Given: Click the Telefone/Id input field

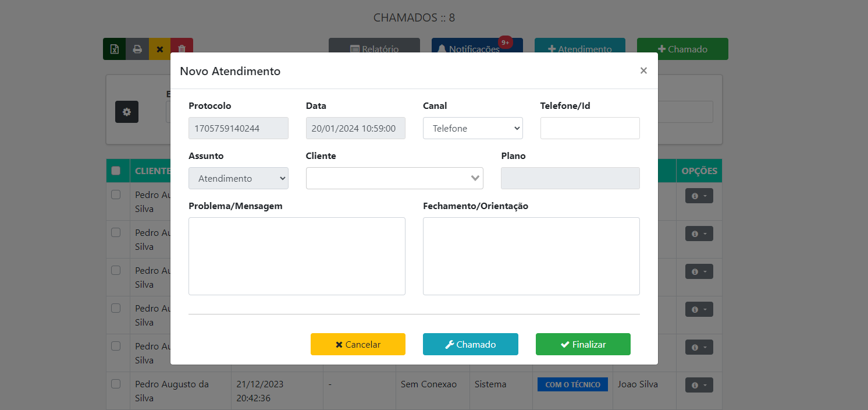Looking at the screenshot, I should (x=590, y=128).
